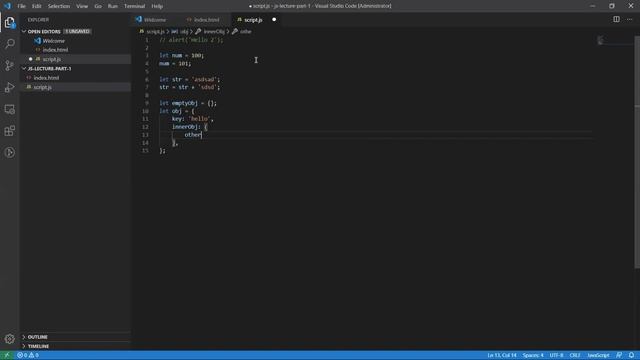Click line number 10 in gutter

click(145, 111)
